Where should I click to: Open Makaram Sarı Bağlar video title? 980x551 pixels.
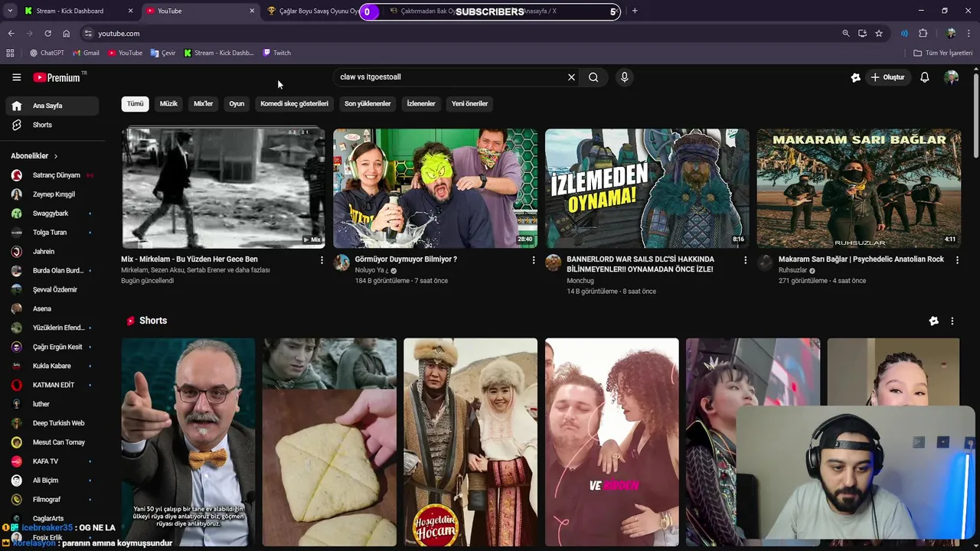tap(861, 259)
